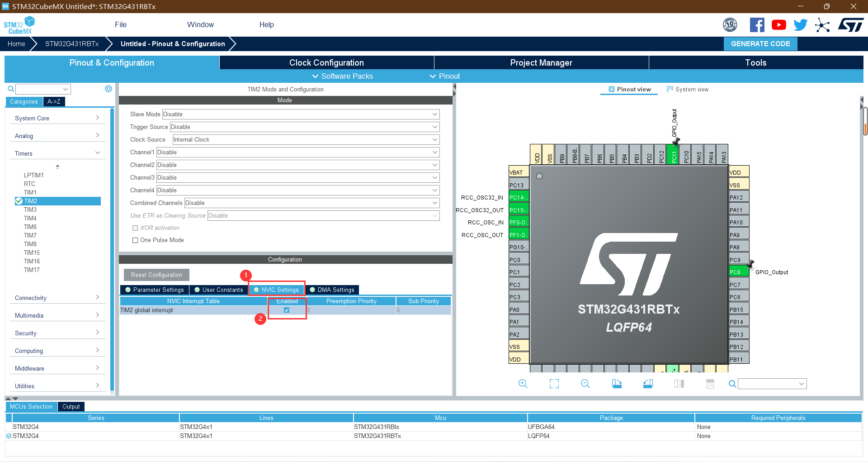
Task: Select the zoom out magnifier icon
Action: [x=585, y=383]
